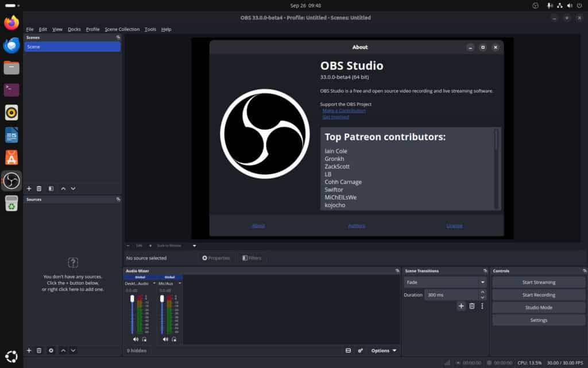
Task: Move scene down with the arrow icon
Action: pyautogui.click(x=73, y=189)
